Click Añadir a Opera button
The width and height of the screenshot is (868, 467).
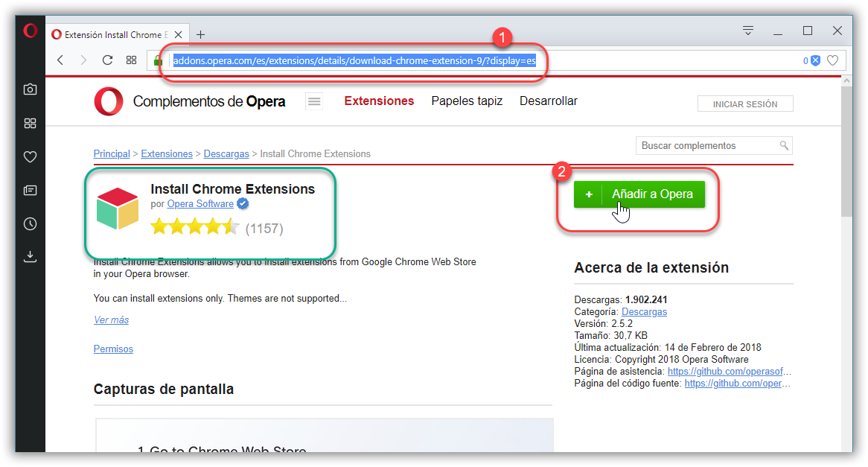[x=639, y=194]
